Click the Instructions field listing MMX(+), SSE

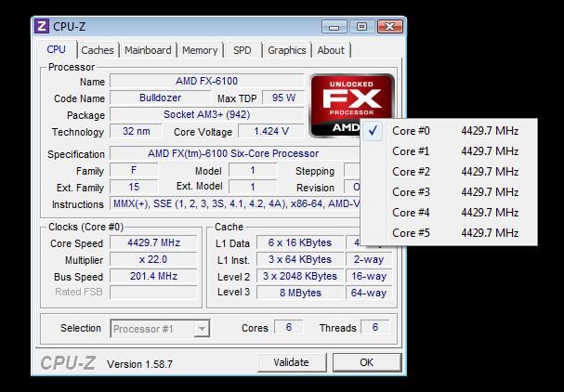235,204
